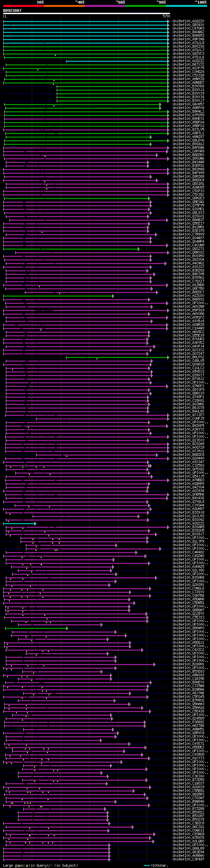The image size is (210, 868).
Task: Click hit label UniRef100_B3SAR5
Action: coord(188,527)
